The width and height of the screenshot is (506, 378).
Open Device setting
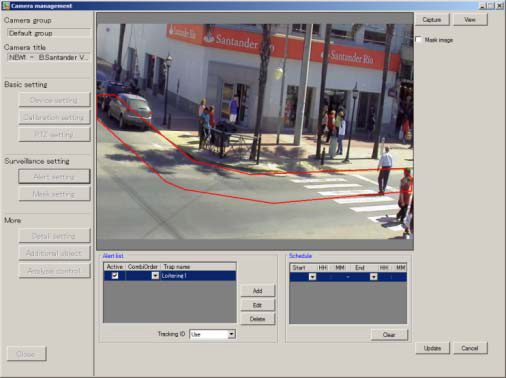(x=54, y=100)
